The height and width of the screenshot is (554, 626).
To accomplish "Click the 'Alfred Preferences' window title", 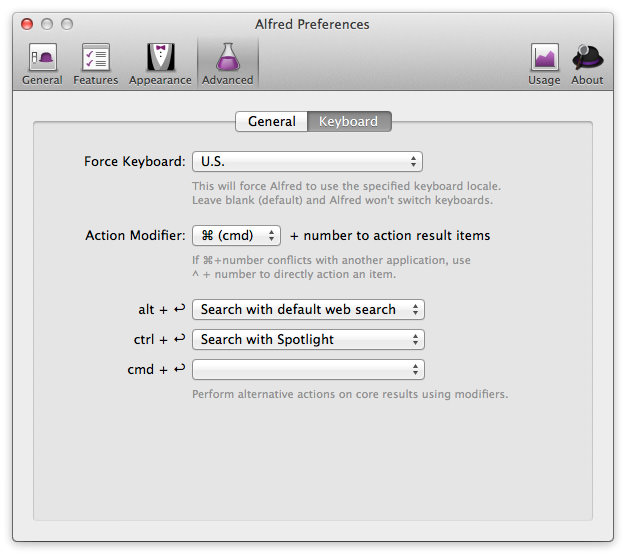I will point(312,24).
